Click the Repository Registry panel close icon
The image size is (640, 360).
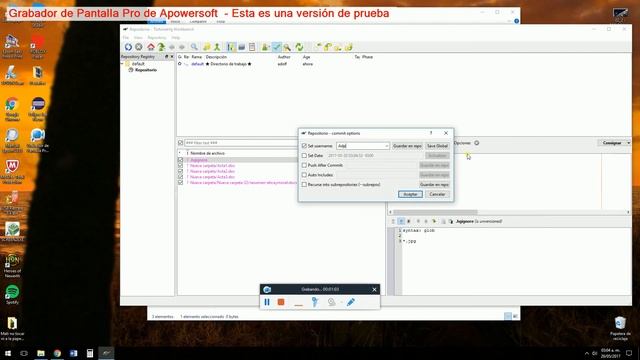tap(172, 57)
